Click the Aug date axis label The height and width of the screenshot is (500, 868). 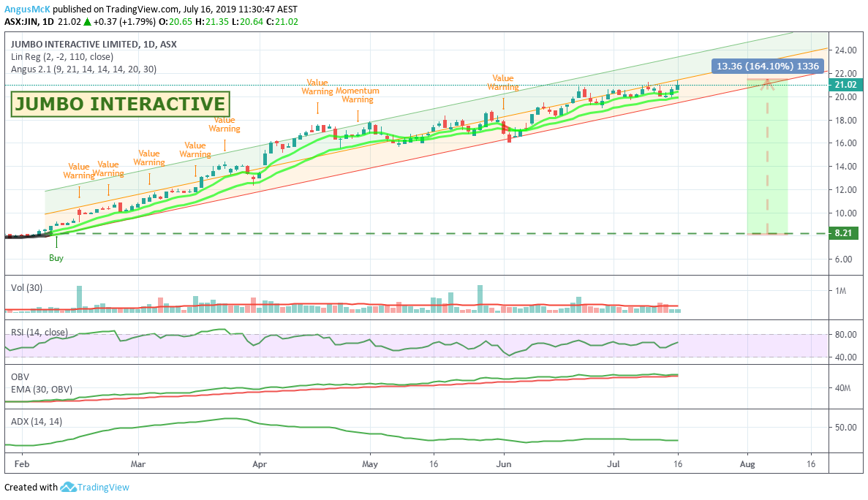(747, 464)
